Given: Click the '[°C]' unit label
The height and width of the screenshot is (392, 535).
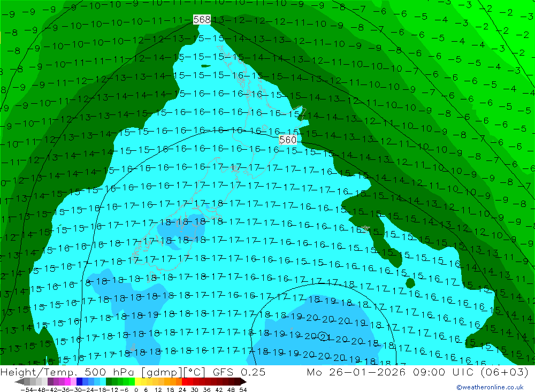Looking at the screenshot, I should [x=195, y=372].
